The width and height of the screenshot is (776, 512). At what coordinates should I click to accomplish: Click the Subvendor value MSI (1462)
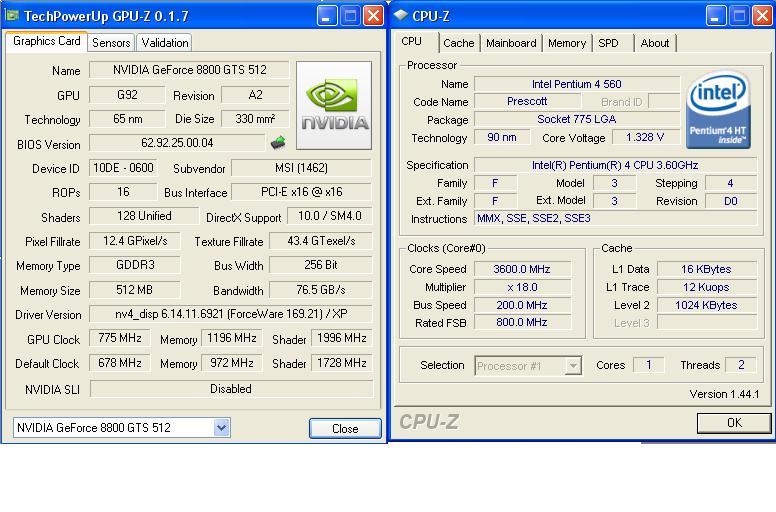tap(301, 168)
